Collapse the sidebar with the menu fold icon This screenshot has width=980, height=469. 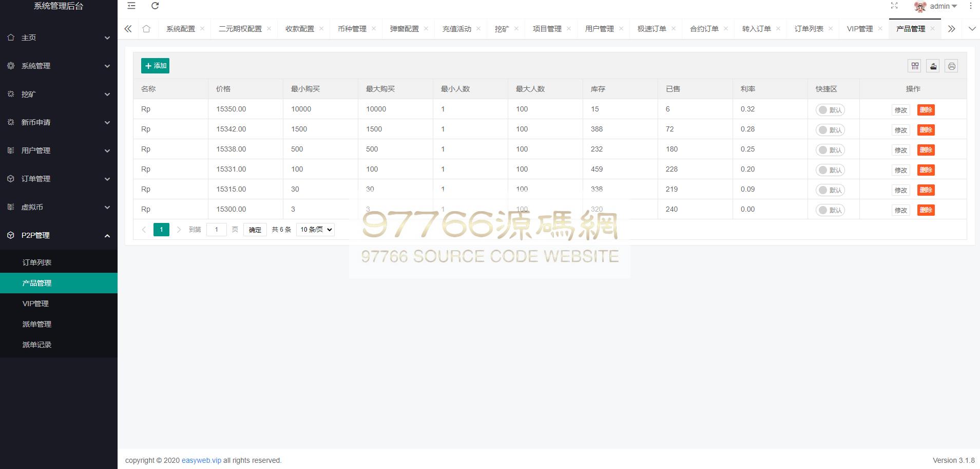(x=131, y=6)
